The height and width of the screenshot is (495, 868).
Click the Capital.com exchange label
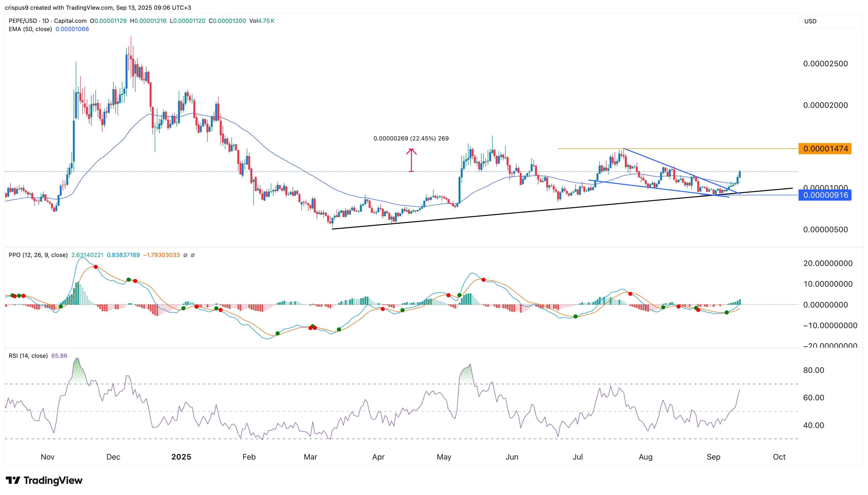[70, 21]
